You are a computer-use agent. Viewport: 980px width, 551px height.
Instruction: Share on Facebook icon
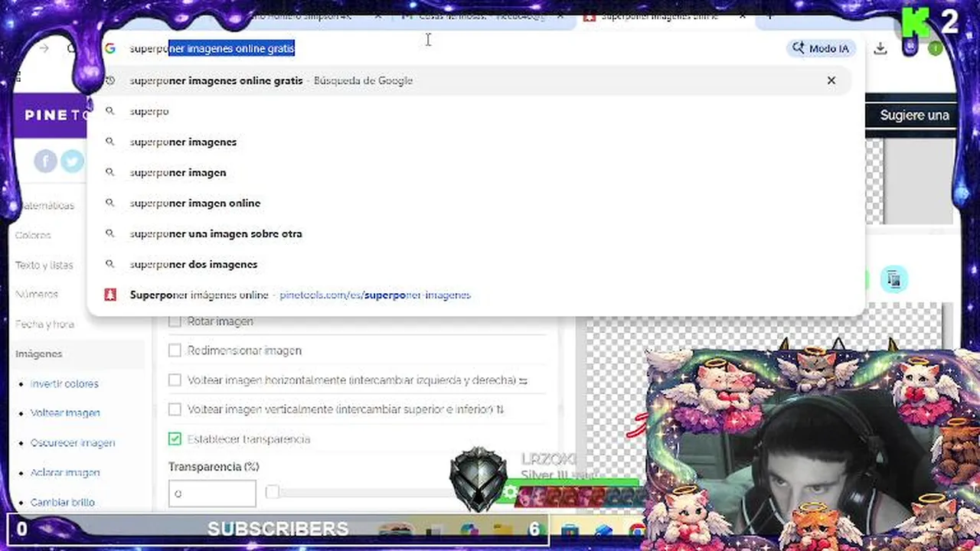(45, 161)
